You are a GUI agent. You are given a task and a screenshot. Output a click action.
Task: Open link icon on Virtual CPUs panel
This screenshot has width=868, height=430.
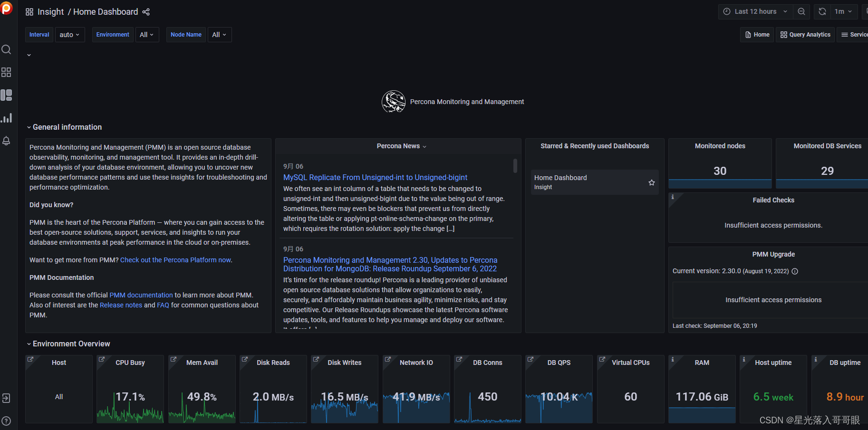coord(602,359)
